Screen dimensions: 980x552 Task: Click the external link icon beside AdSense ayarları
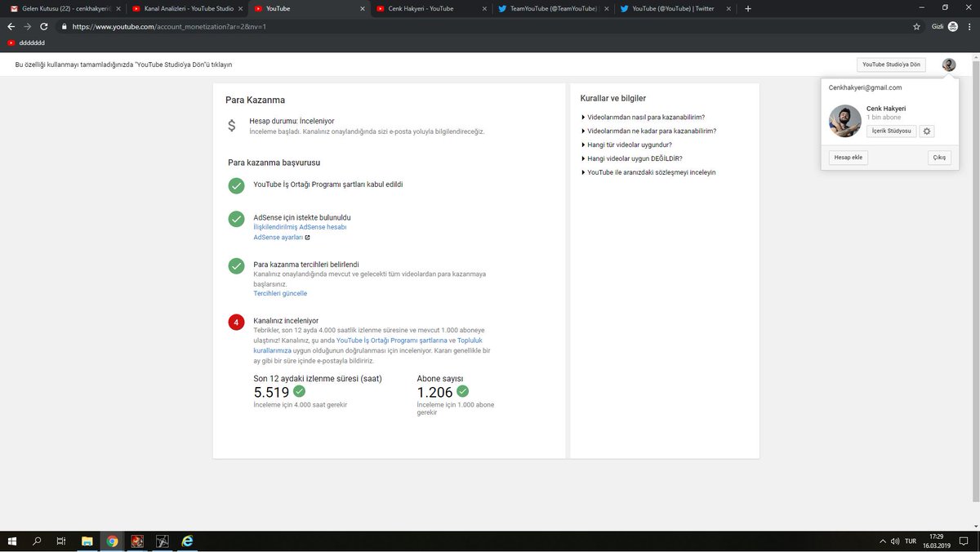click(307, 238)
